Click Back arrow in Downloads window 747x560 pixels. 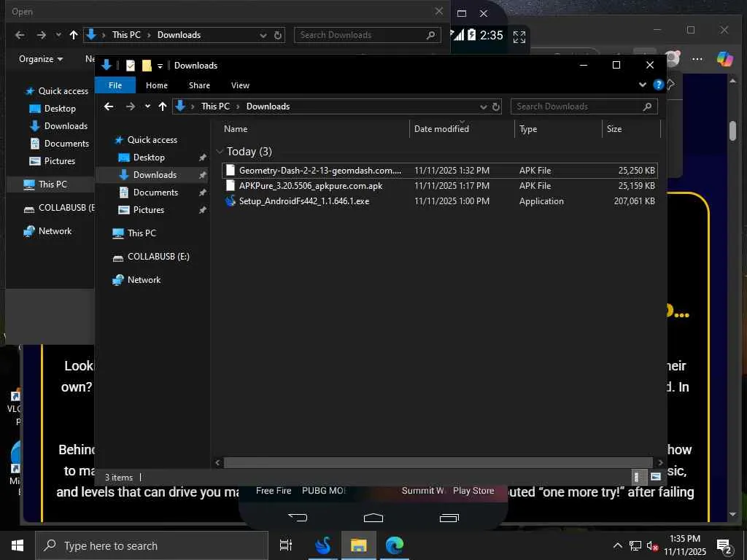(x=109, y=106)
